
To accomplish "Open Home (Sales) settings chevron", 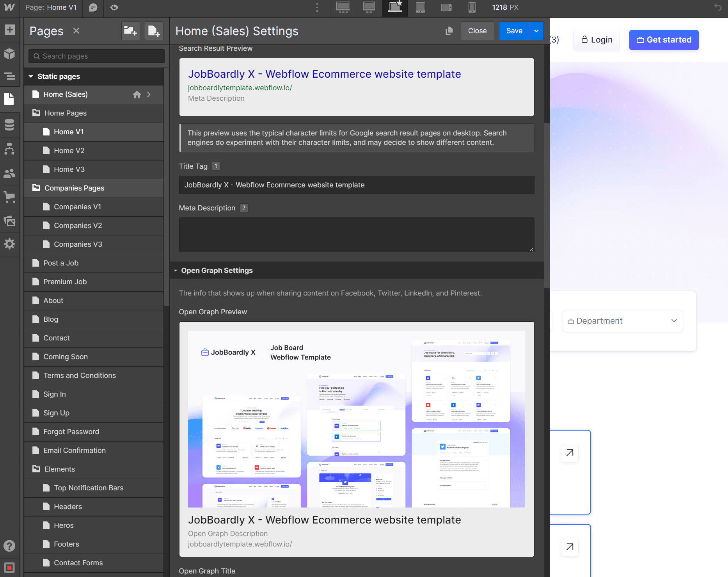I will pos(149,94).
